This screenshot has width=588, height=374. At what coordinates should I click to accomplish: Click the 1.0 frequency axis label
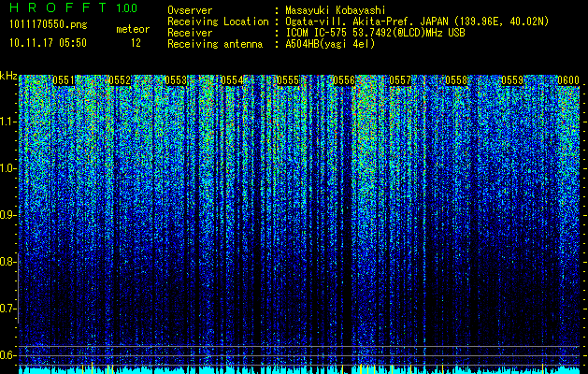pyautogui.click(x=7, y=168)
